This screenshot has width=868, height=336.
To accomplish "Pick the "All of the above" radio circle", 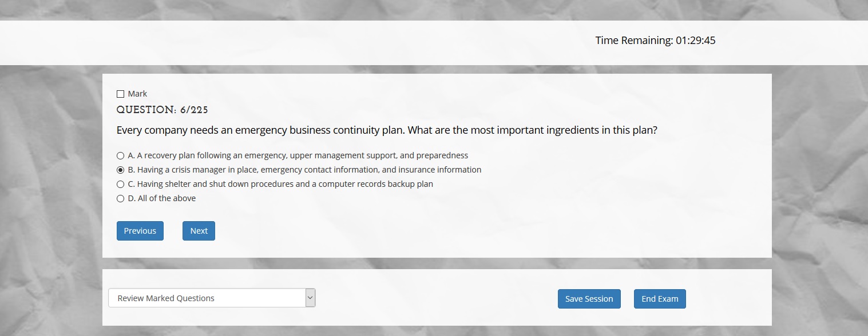I will pyautogui.click(x=120, y=198).
